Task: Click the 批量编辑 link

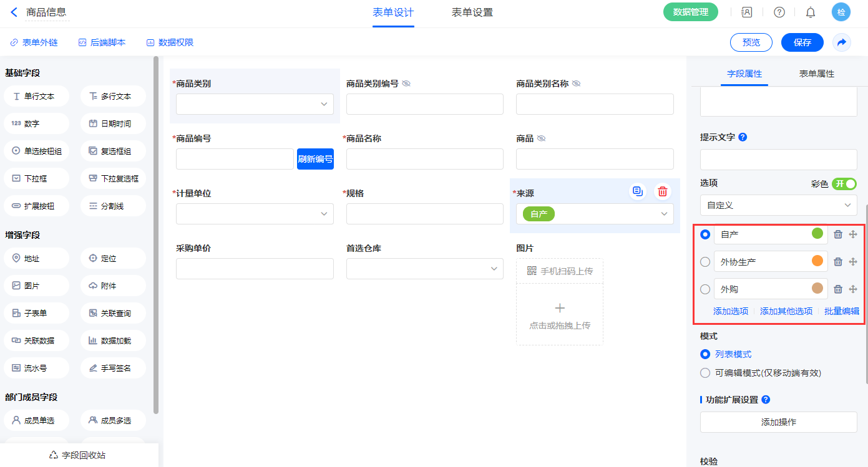Action: (841, 311)
